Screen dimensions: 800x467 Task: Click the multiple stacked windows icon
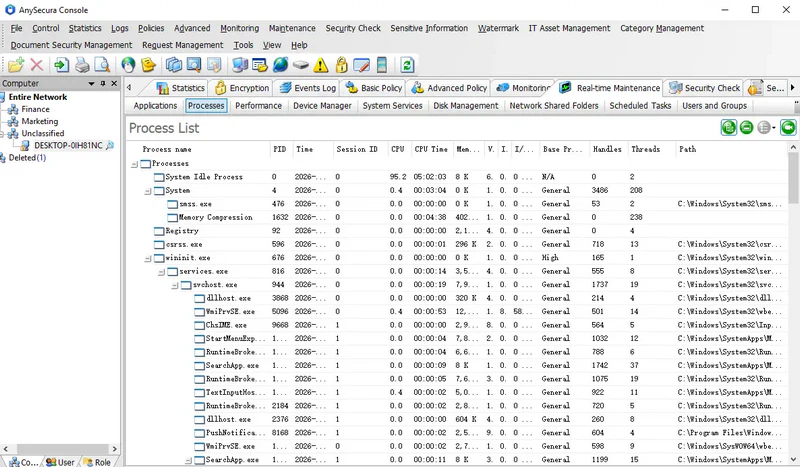coord(174,65)
